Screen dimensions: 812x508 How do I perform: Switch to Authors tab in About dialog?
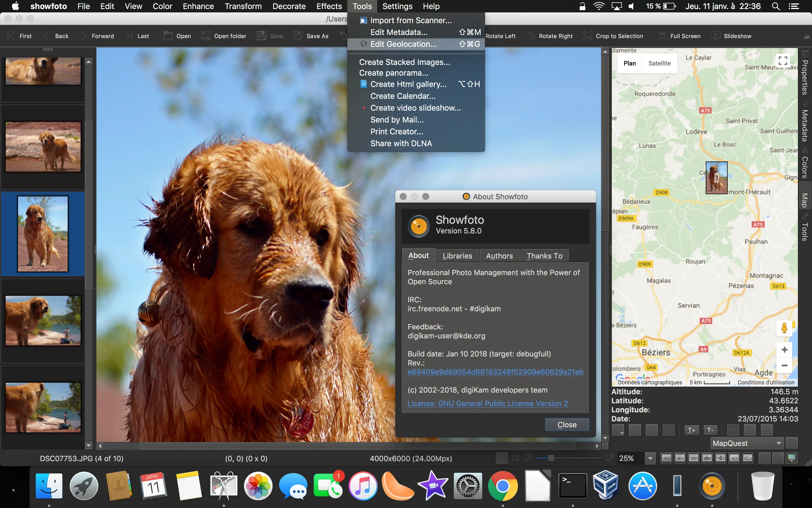click(x=499, y=256)
